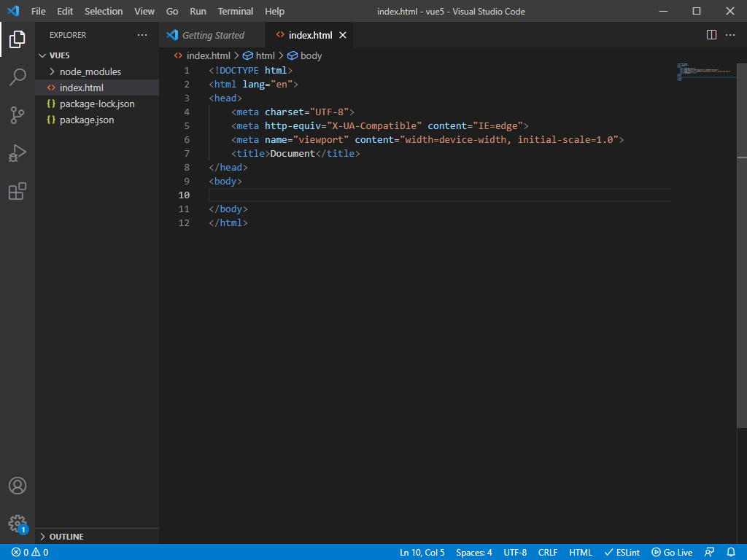747x560 pixels.
Task: Open the Help menu
Action: coord(274,11)
